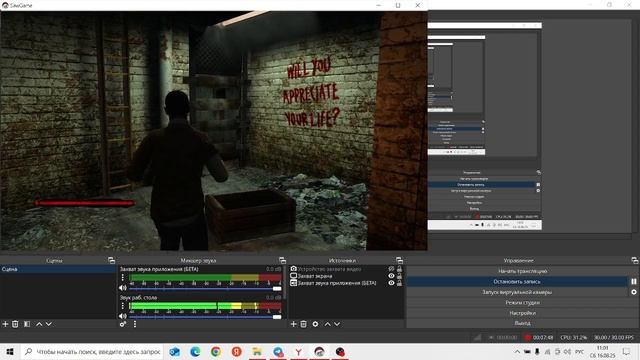Mute the application audio capture channel
This screenshot has width=640, height=360.
coord(122,288)
